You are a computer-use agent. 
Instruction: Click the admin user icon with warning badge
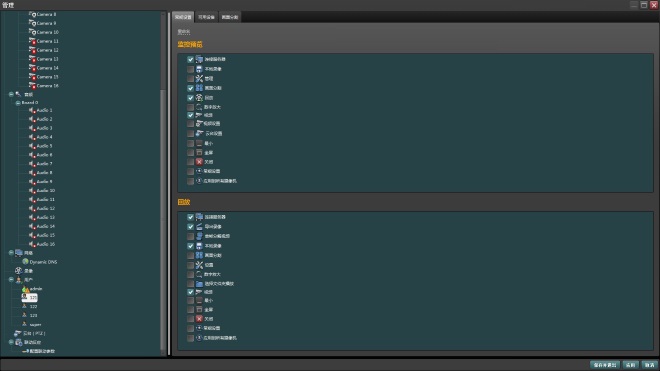point(26,289)
